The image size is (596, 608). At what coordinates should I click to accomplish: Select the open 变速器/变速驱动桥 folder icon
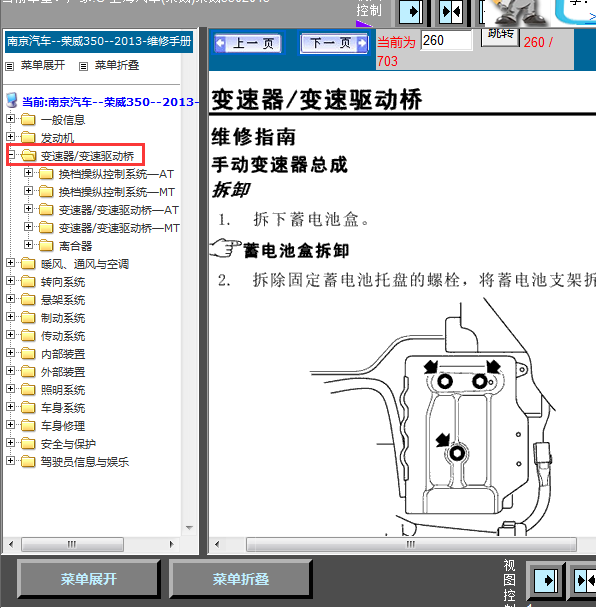point(29,155)
